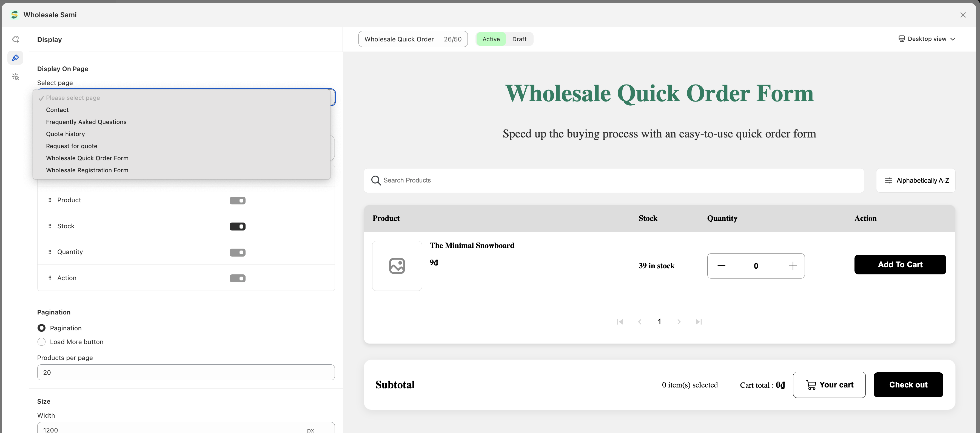Toggle the Stock column switch
The height and width of the screenshot is (433, 980).
click(x=237, y=227)
